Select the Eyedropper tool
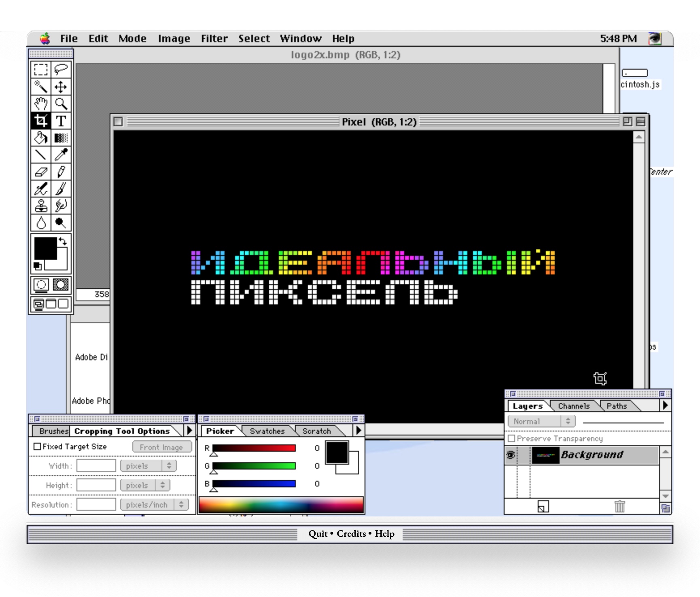The image size is (700, 597). click(x=61, y=155)
